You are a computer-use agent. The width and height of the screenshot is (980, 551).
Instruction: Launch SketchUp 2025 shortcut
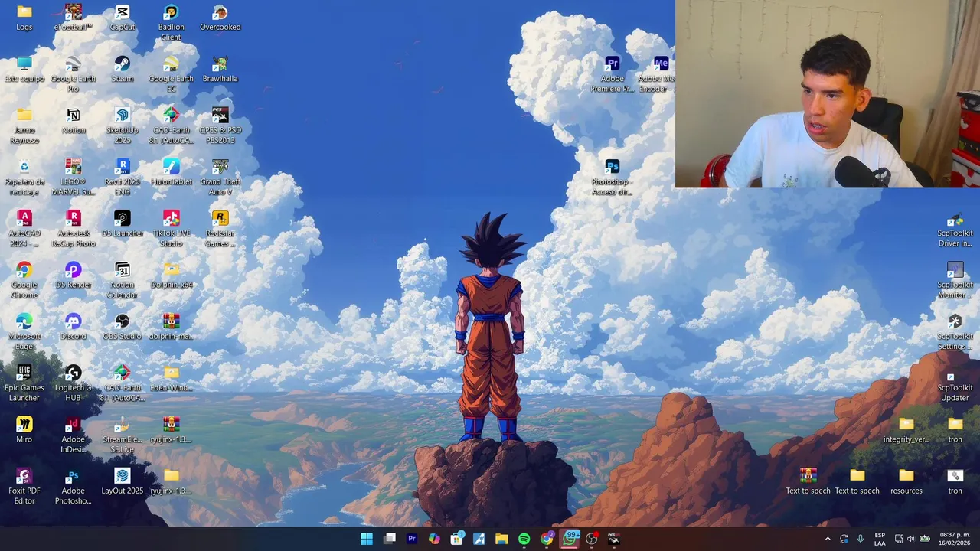(122, 126)
